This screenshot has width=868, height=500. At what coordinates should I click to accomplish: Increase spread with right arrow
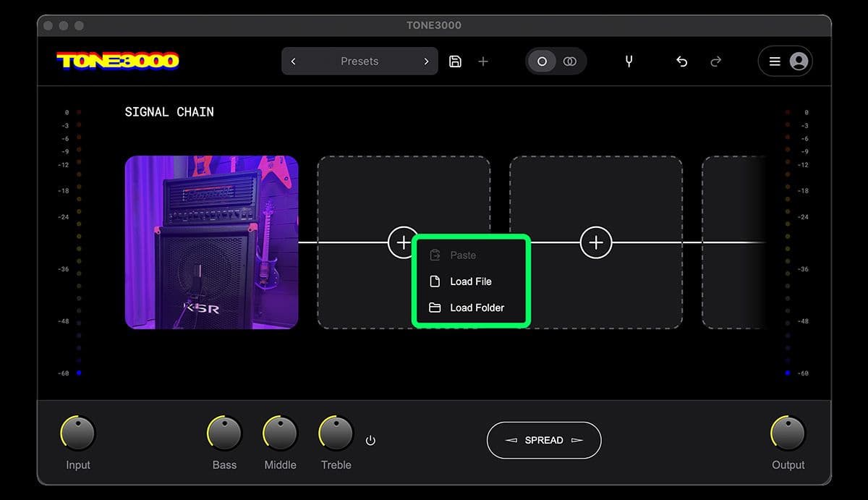(577, 440)
